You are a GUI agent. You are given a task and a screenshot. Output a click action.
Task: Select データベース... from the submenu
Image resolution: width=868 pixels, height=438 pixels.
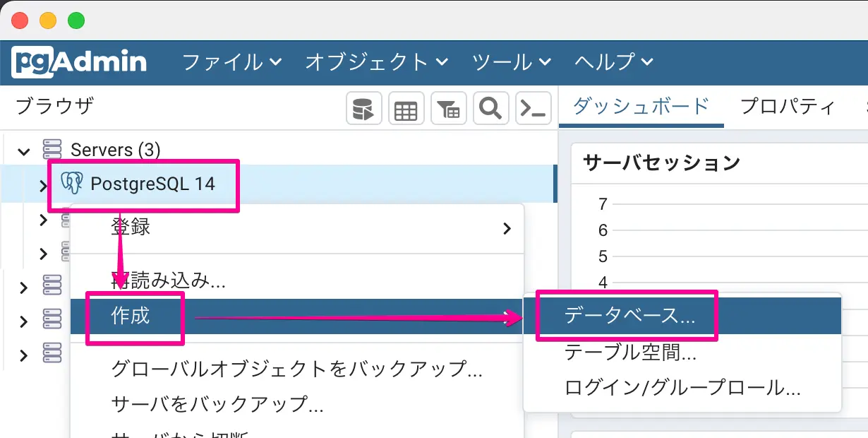(x=629, y=316)
